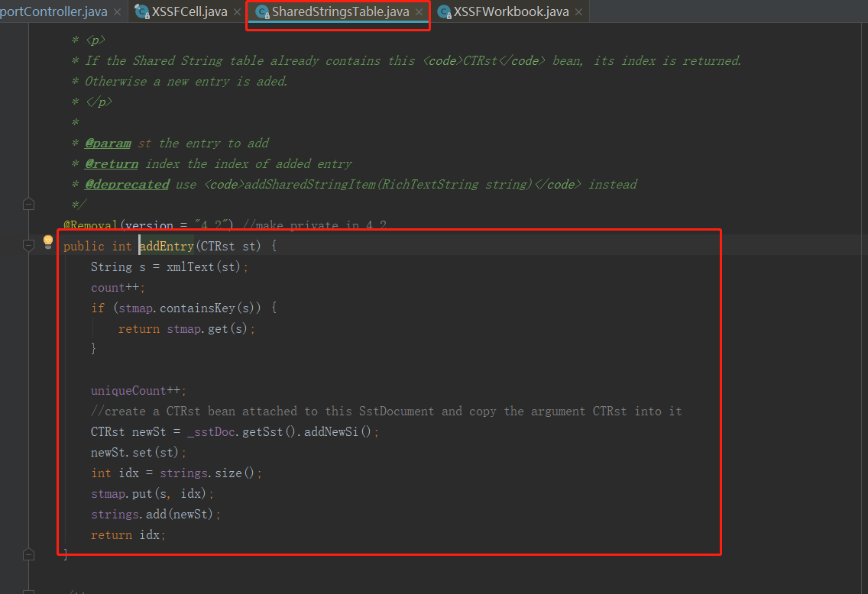This screenshot has height=594, width=868.
Task: Open the portController.java editor tab
Action: point(53,11)
